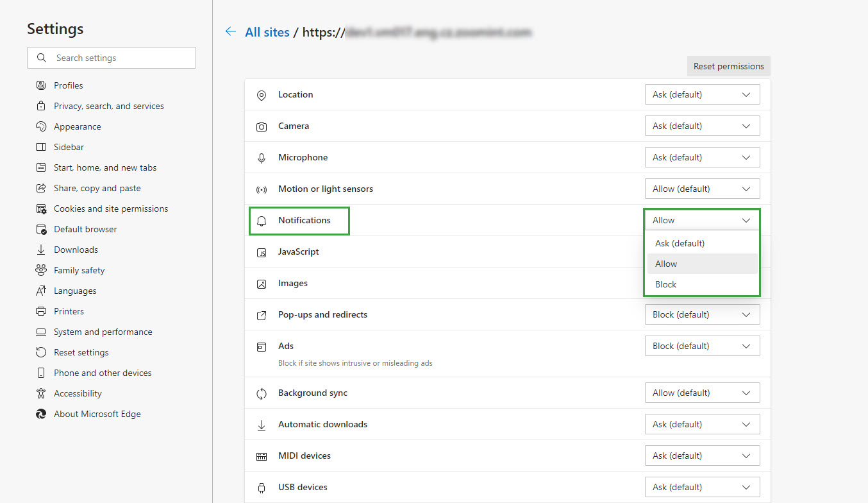868x503 pixels.
Task: Click the Printers icon in Settings menu
Action: click(41, 311)
